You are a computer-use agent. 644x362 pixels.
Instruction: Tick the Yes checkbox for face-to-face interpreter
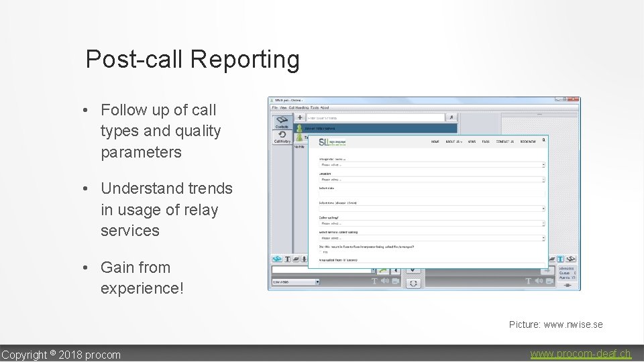321,252
